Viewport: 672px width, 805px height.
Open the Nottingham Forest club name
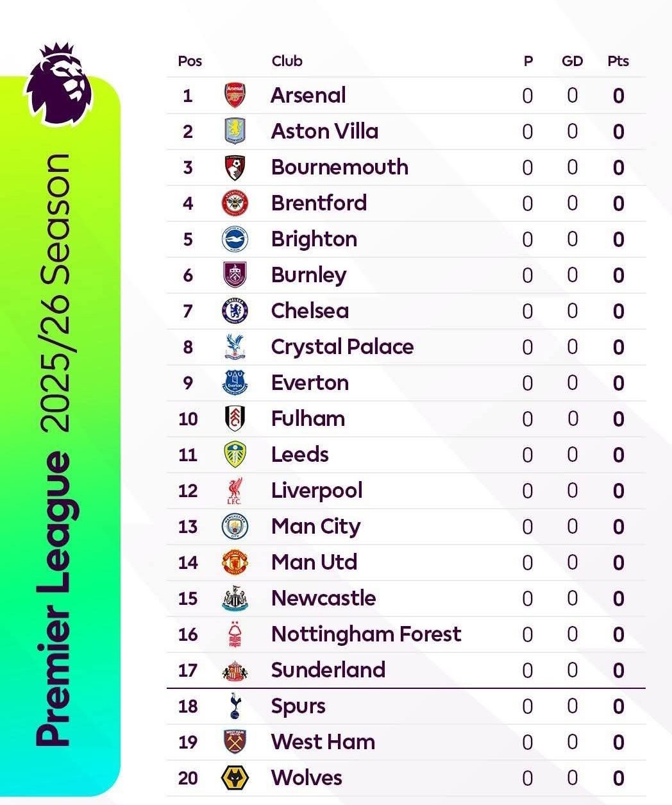(x=366, y=634)
